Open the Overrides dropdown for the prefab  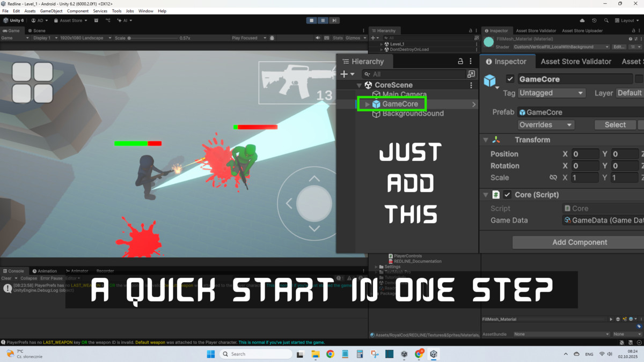click(x=545, y=124)
